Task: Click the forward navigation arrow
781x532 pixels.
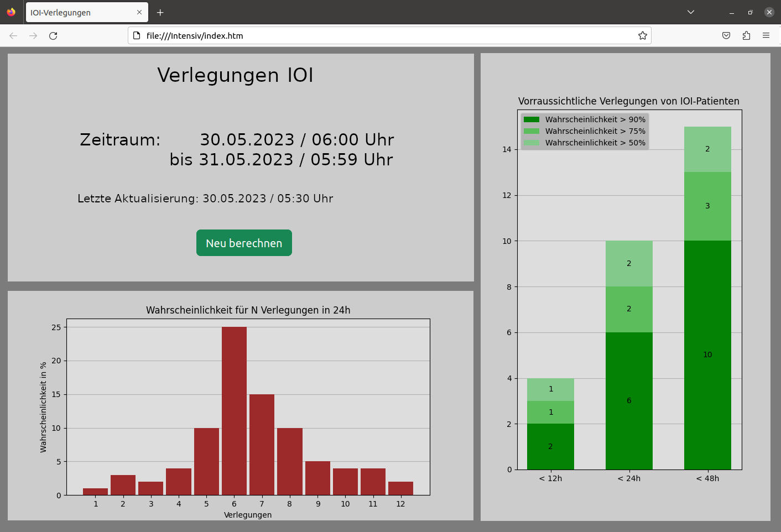Action: pyautogui.click(x=33, y=35)
